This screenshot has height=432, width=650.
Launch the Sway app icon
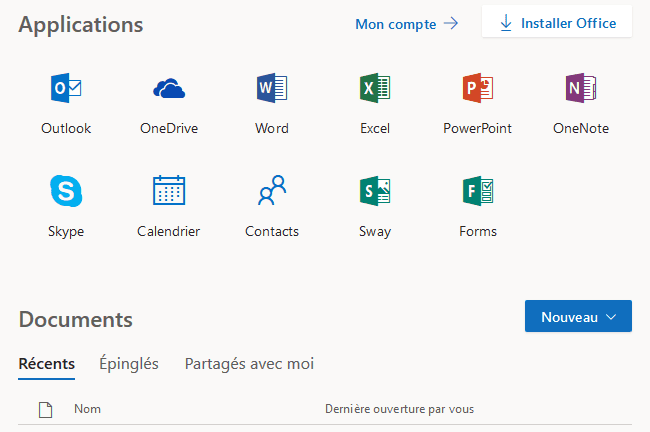[375, 191]
